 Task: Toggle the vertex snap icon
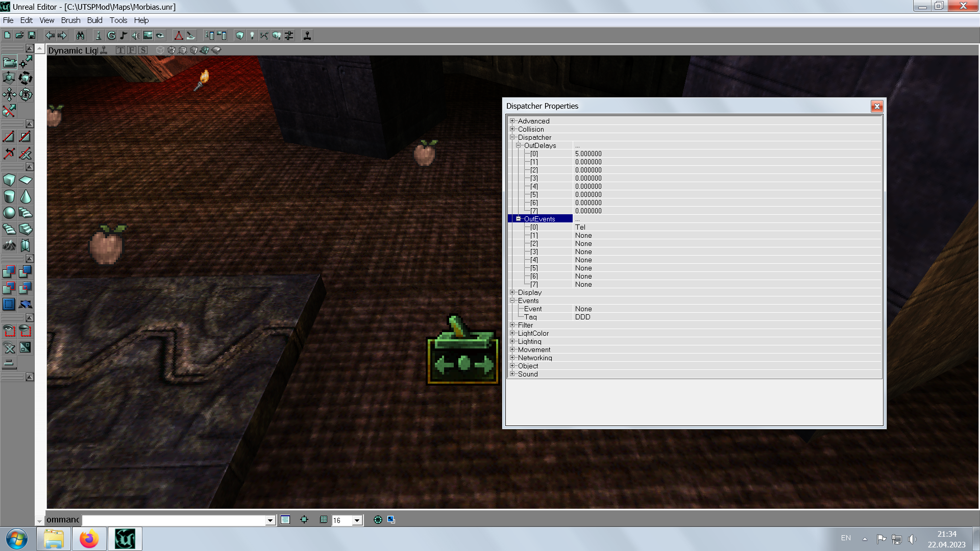304,520
